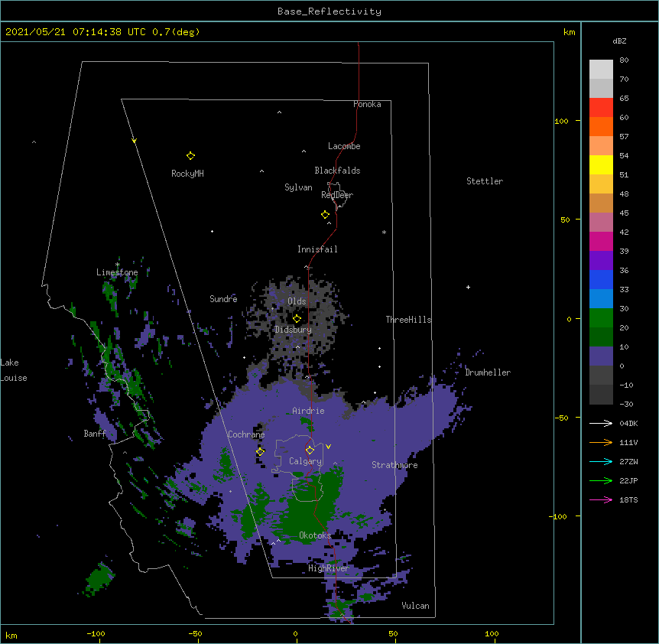Pick the bright green 30 dBZ swatch
659x644 pixels.
click(x=601, y=318)
